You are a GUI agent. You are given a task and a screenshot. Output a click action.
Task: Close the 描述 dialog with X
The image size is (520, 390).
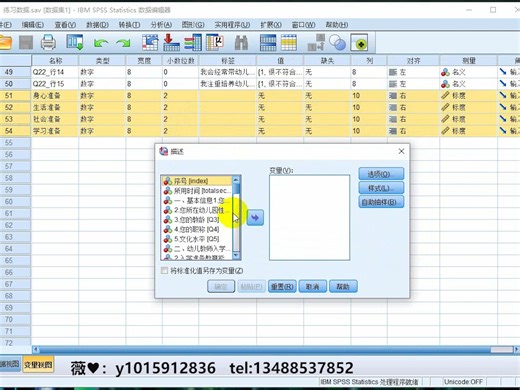click(x=401, y=151)
